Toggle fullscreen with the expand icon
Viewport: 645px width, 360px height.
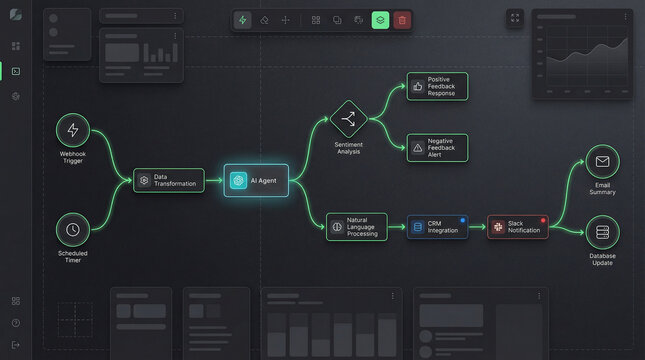click(515, 18)
